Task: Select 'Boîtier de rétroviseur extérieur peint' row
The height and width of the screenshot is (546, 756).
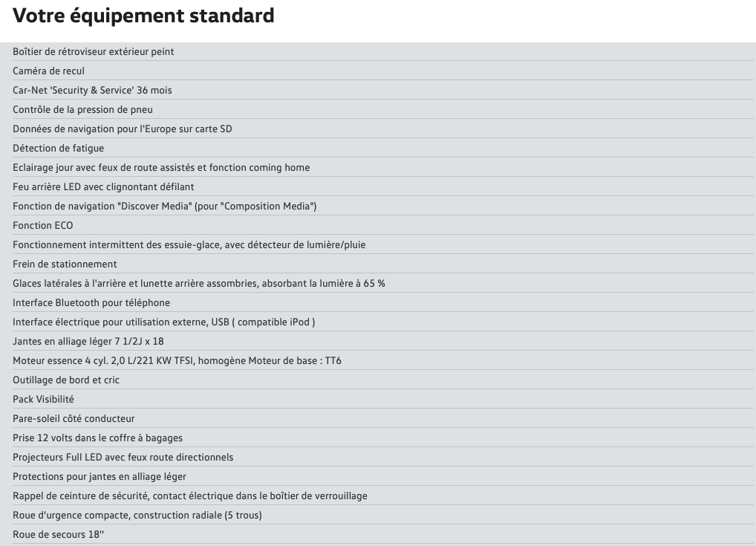Action: click(382, 51)
